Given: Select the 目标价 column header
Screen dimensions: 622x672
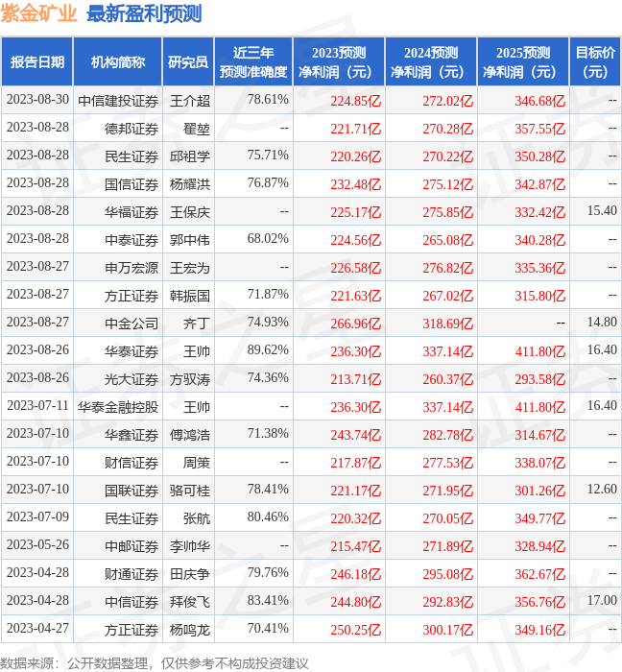Looking at the screenshot, I should pos(595,61).
